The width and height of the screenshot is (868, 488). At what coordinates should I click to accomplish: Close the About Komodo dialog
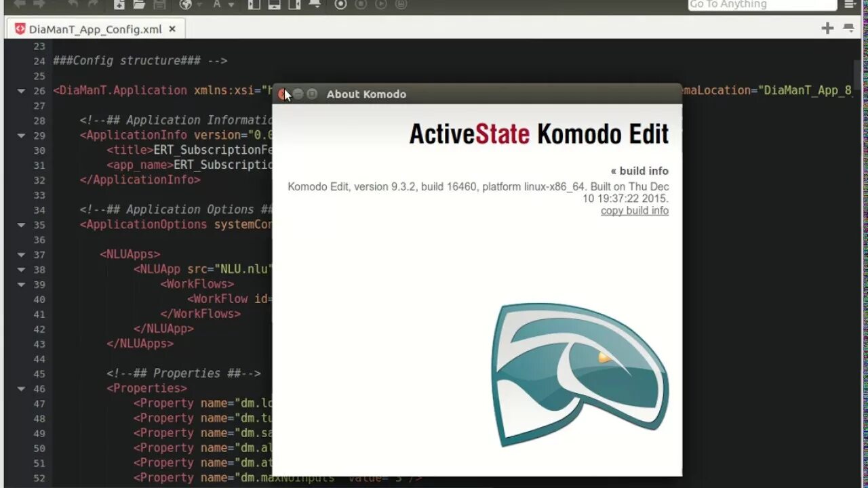click(283, 94)
